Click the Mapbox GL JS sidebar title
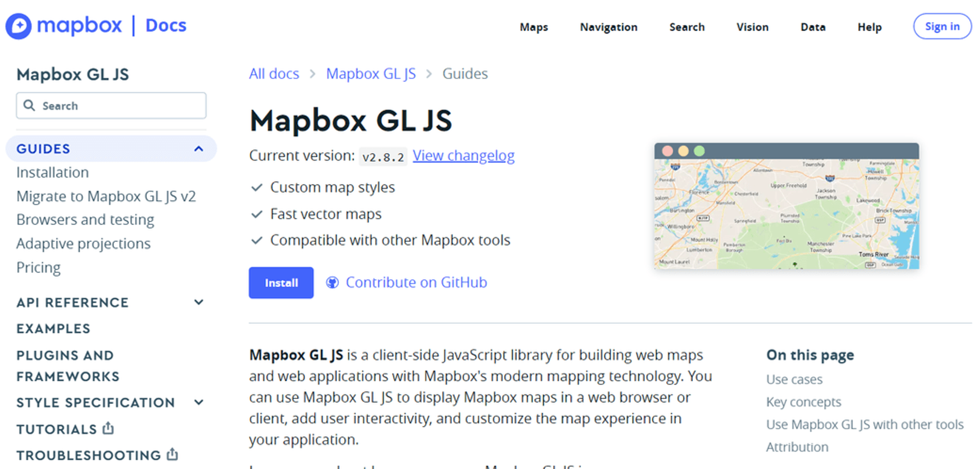The width and height of the screenshot is (980, 469). point(72,75)
